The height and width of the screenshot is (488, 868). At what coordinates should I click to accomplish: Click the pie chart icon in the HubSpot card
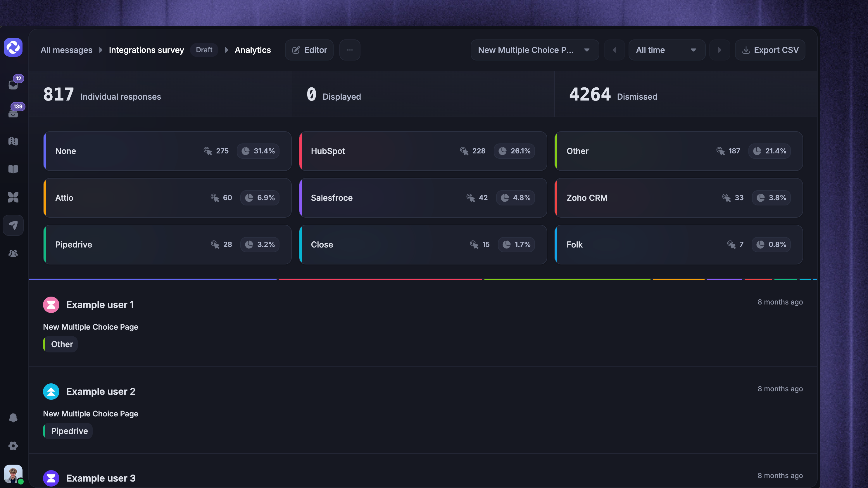[x=502, y=151]
